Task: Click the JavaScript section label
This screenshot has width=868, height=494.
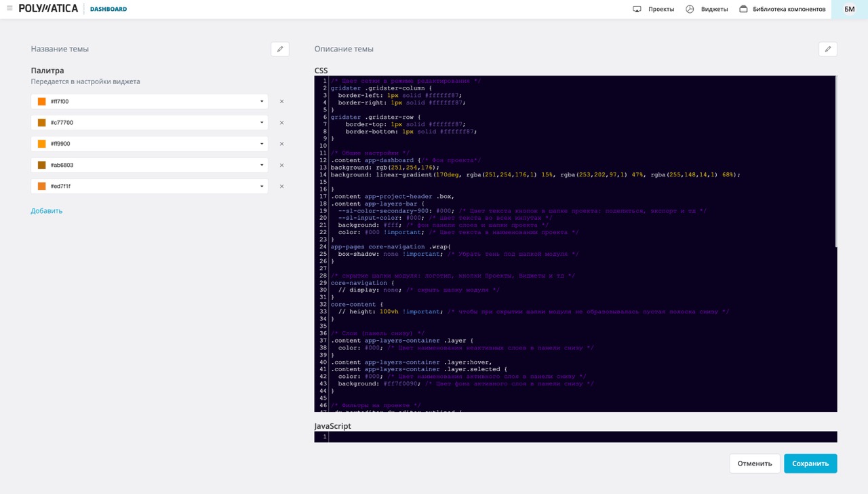Action: click(x=333, y=426)
